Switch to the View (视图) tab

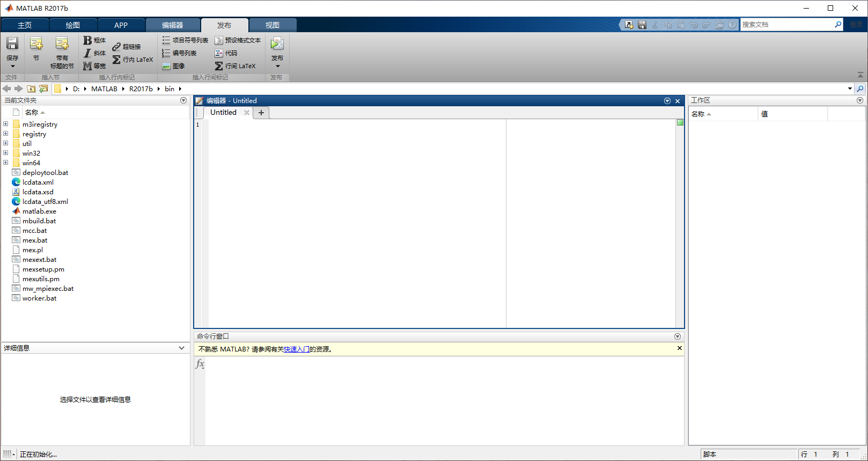click(x=273, y=25)
